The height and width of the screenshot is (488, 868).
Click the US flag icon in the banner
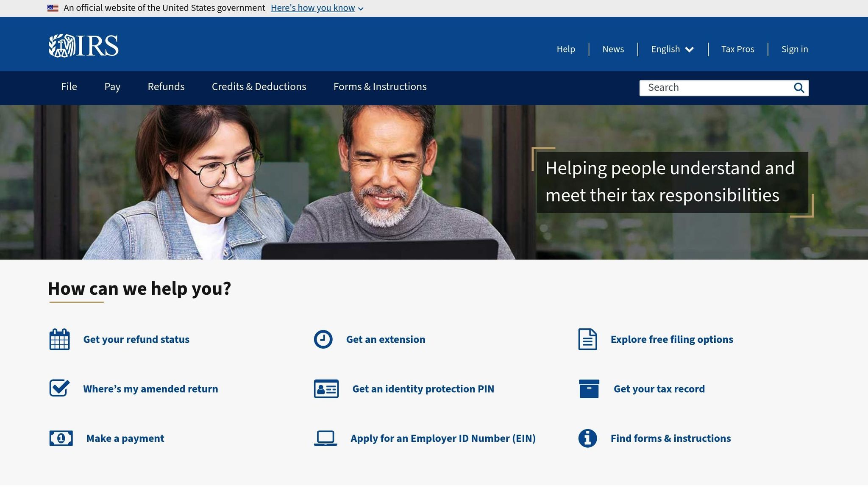point(53,7)
